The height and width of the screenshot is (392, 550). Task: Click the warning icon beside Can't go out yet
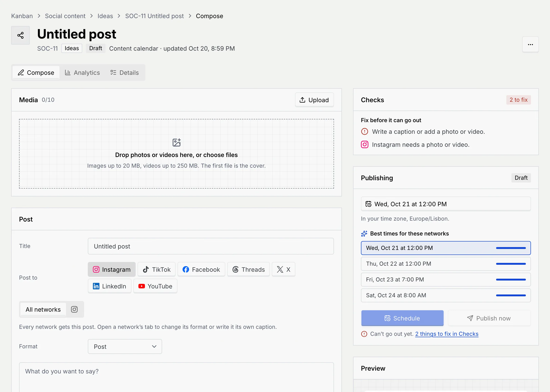[x=364, y=334]
